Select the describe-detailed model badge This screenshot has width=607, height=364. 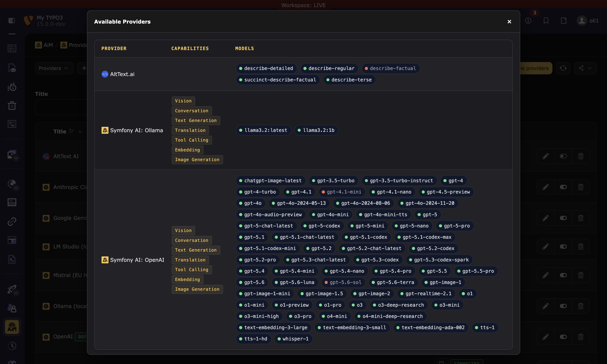coord(266,68)
